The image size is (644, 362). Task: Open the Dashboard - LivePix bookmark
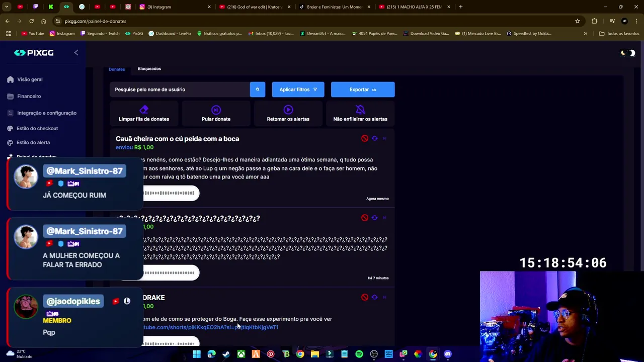170,34
